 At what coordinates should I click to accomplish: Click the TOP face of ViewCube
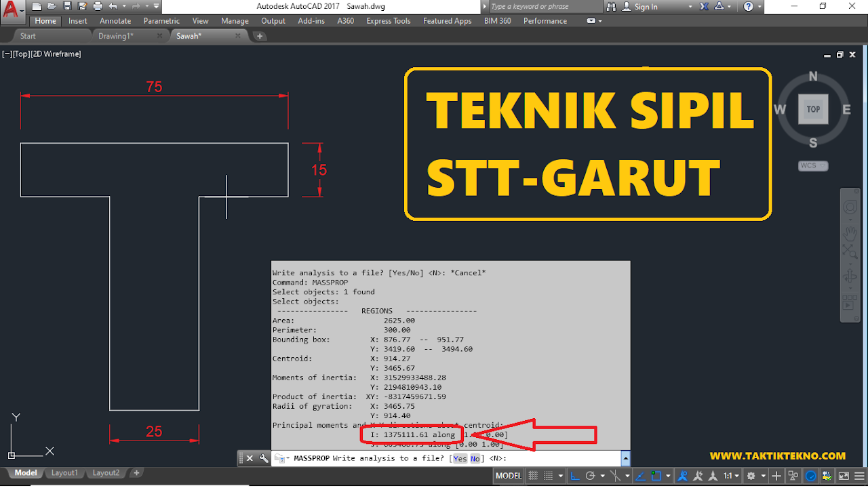pos(813,109)
